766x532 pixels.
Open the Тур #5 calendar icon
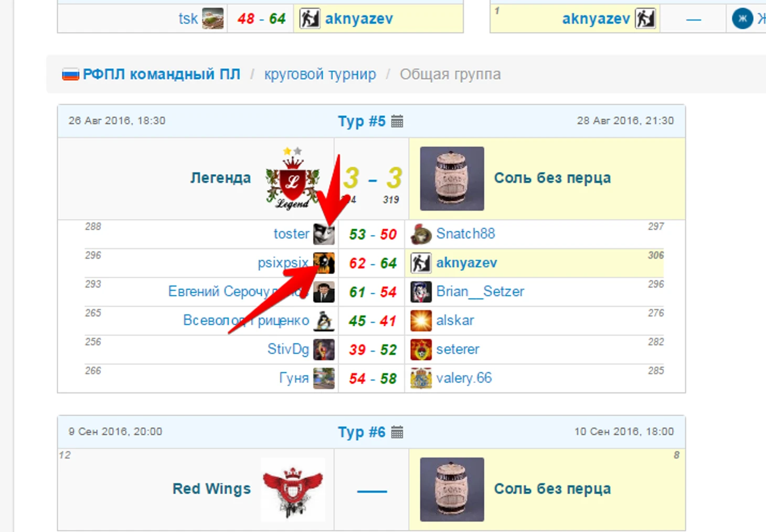click(397, 121)
